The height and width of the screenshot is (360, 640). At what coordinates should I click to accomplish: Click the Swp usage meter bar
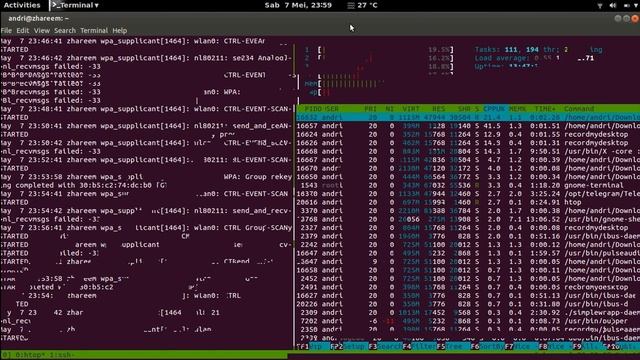tap(320, 92)
